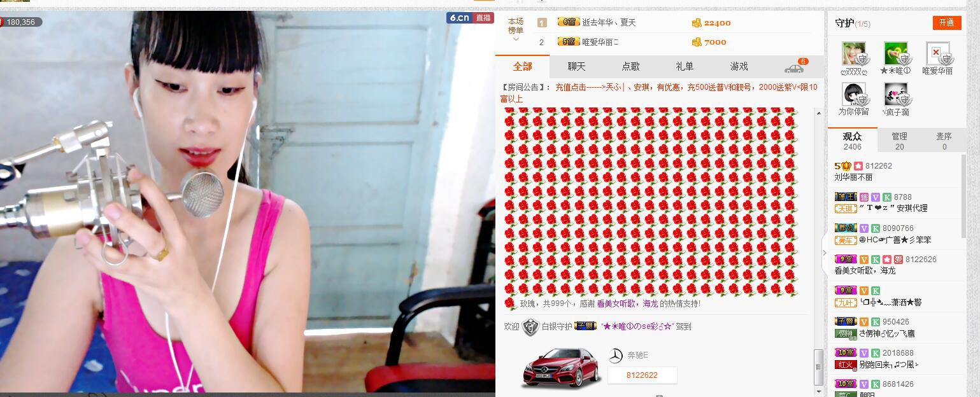
Task: Open the car garage icon with badge 6
Action: [794, 67]
